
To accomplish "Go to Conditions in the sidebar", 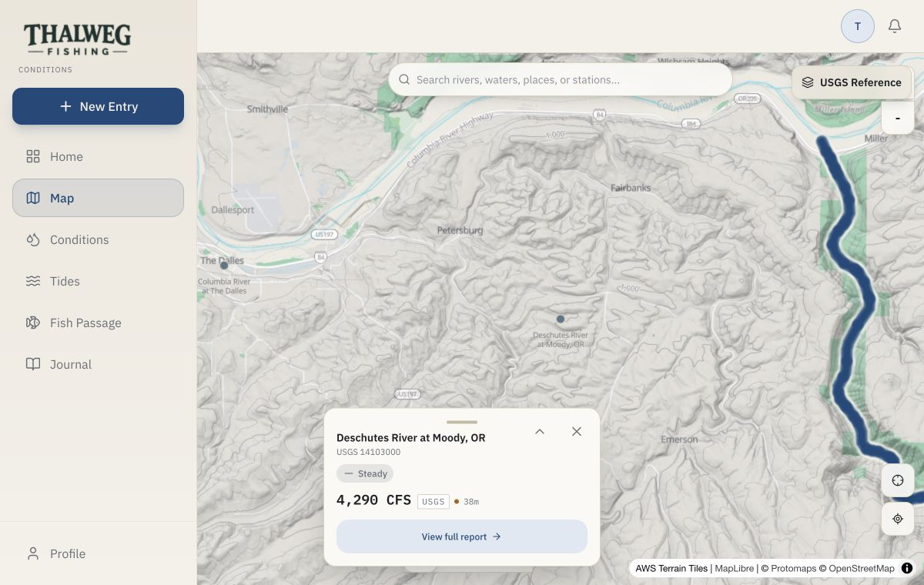I will coord(98,239).
